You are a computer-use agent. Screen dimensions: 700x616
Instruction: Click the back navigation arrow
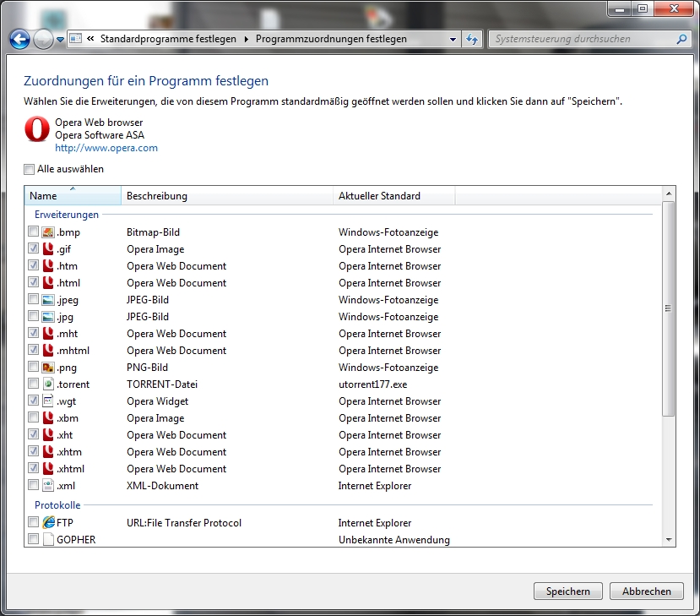(x=19, y=40)
